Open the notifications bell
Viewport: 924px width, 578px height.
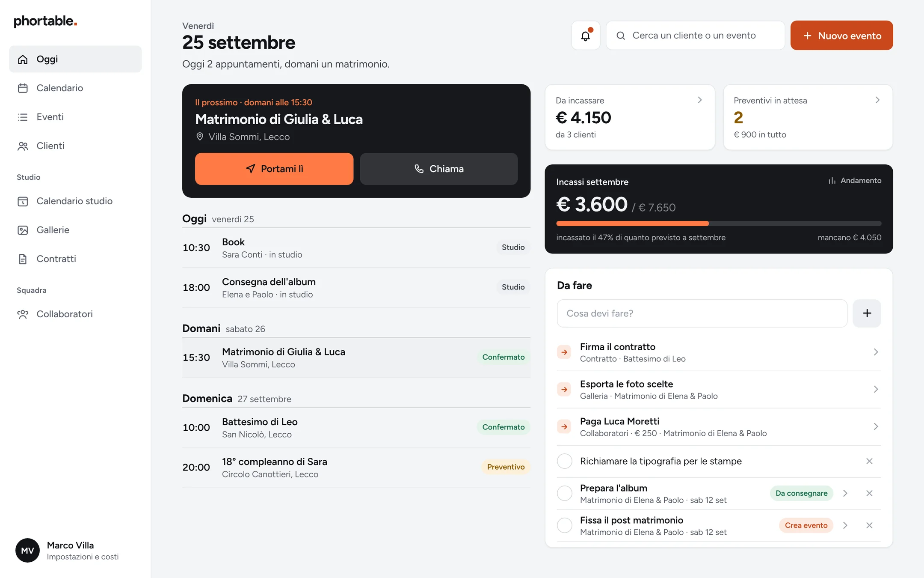pos(586,36)
